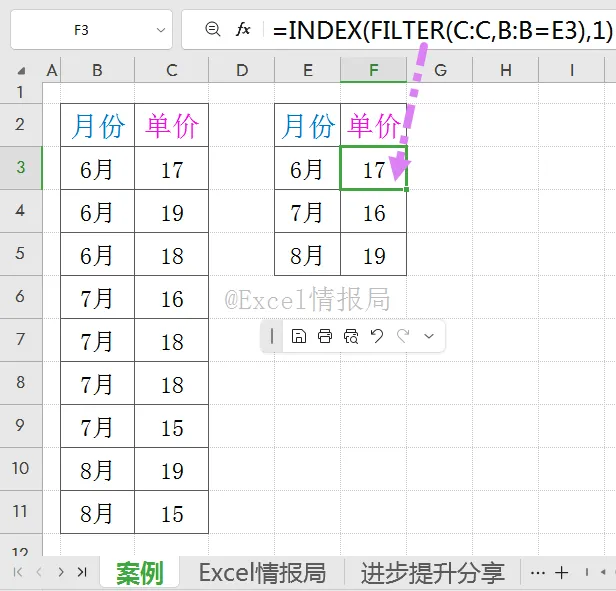Click the horizontal scroll left arrow

[603, 573]
